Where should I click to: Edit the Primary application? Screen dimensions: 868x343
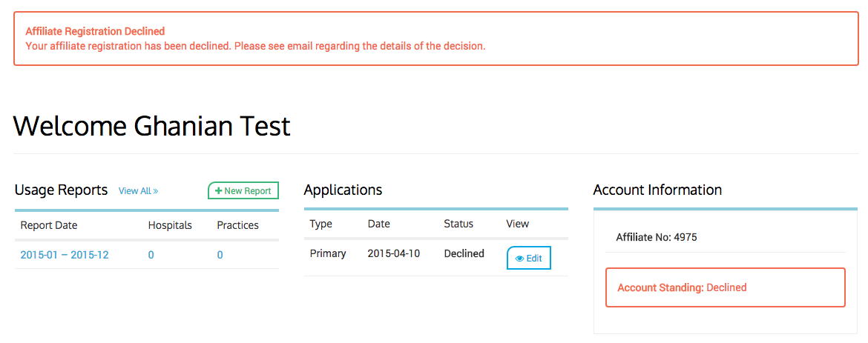click(529, 258)
